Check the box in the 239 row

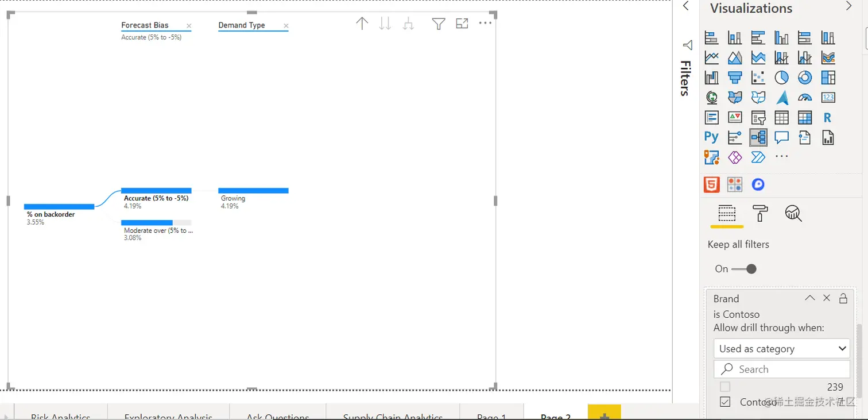(725, 387)
